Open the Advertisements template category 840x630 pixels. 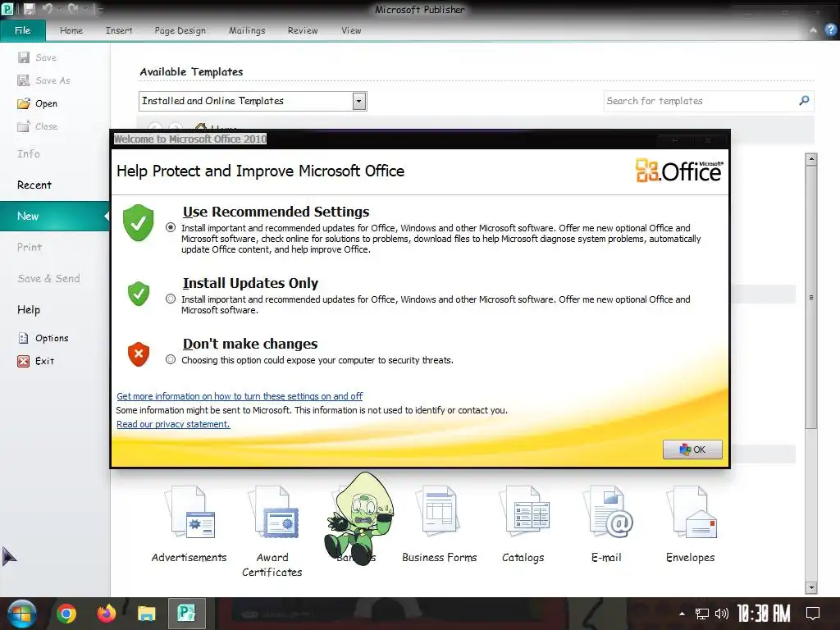pos(189,524)
